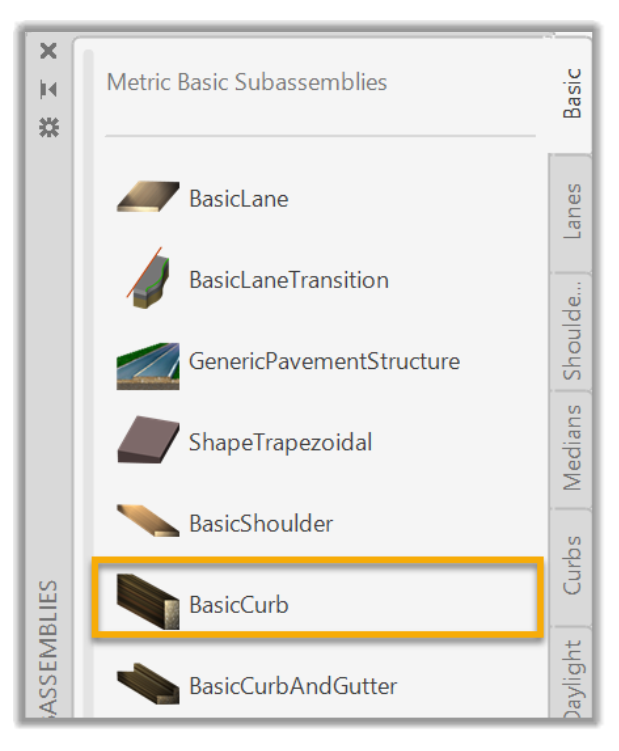
Task: Click the BasicLaneTransition subassembly icon
Action: click(x=148, y=279)
